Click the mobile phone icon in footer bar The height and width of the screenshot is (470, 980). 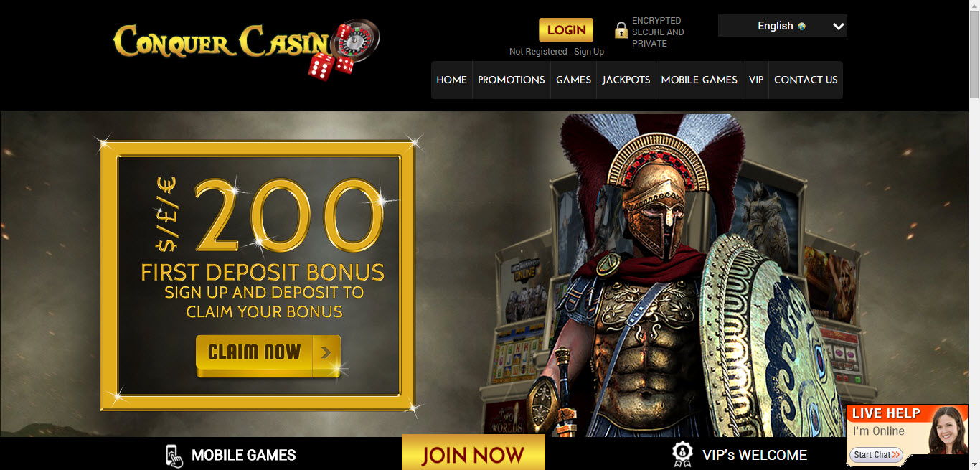click(174, 455)
